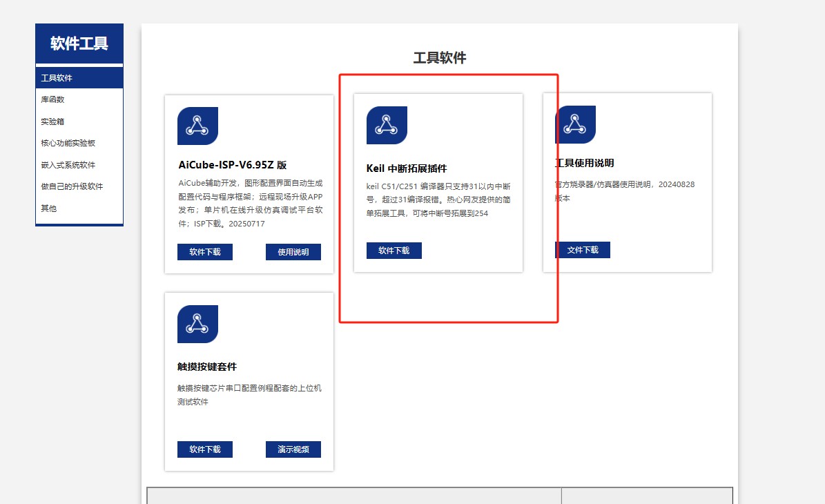The image size is (825, 504).
Task: Go to 核心功能实验板 sidebar item
Action: pyautogui.click(x=79, y=143)
